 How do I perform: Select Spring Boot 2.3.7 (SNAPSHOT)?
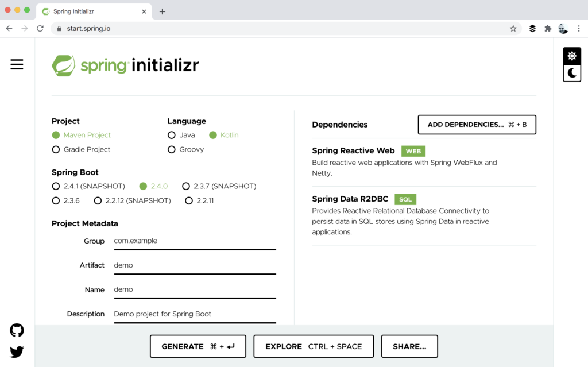(x=219, y=186)
